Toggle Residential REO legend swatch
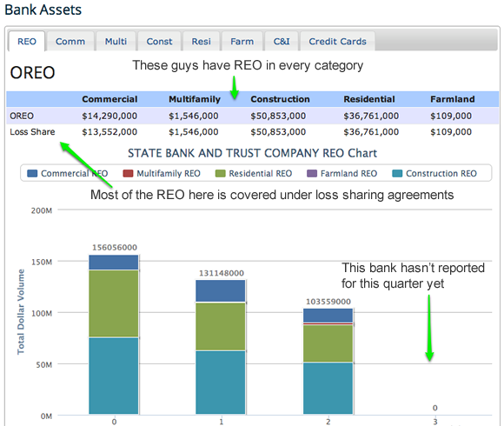504x426 pixels. point(220,174)
